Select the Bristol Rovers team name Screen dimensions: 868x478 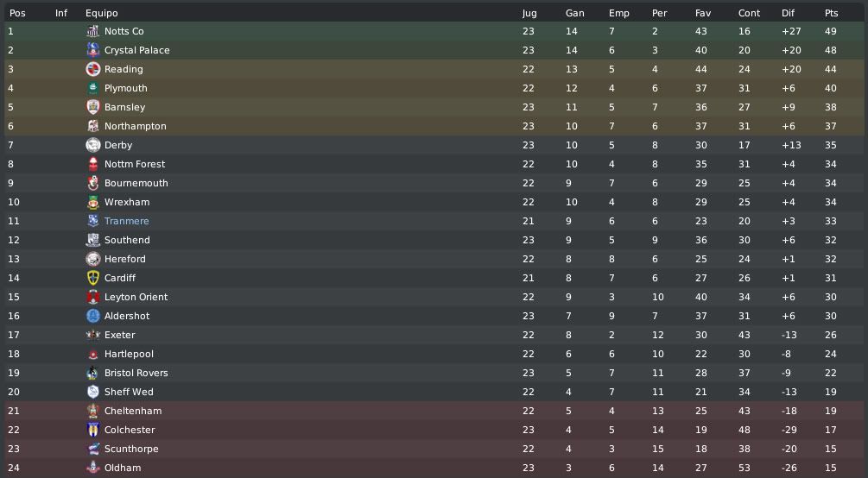136,373
